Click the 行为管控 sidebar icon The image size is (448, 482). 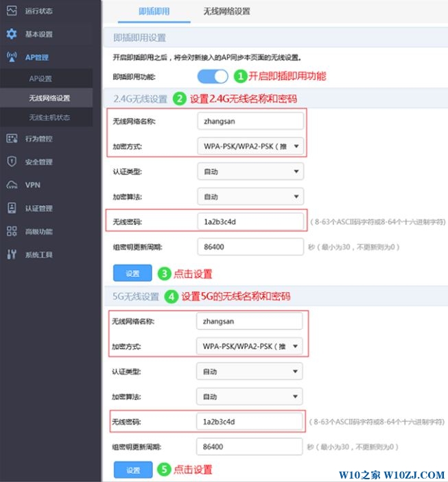12,138
